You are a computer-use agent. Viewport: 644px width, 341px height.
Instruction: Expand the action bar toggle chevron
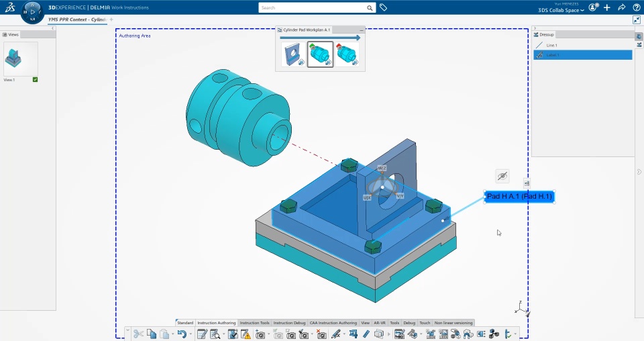pyautogui.click(x=127, y=330)
